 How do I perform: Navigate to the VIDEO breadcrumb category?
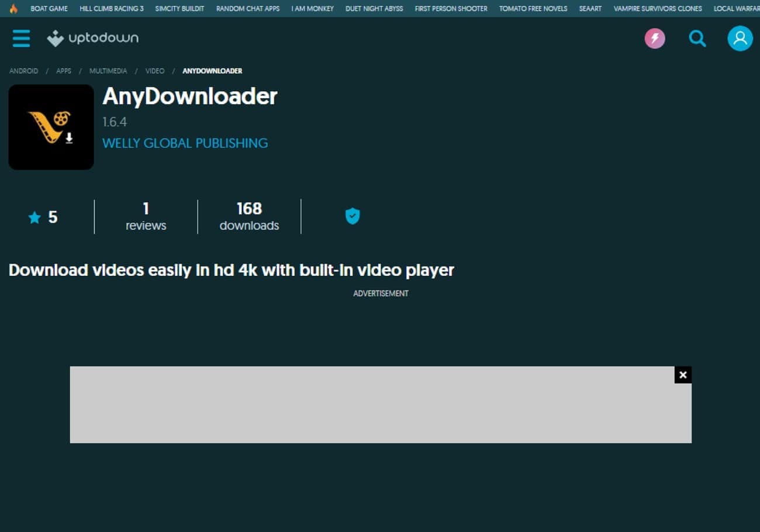pyautogui.click(x=154, y=71)
